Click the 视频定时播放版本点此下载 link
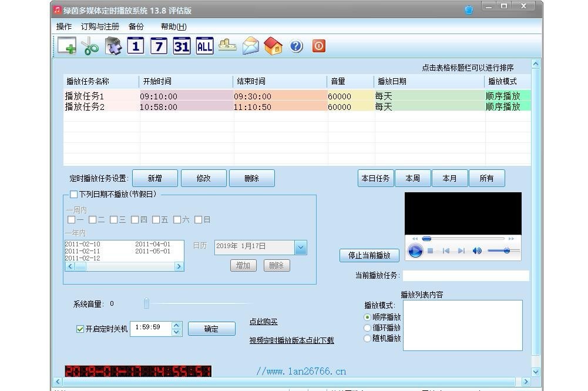Screen dimensions: 588x391 click(x=291, y=340)
